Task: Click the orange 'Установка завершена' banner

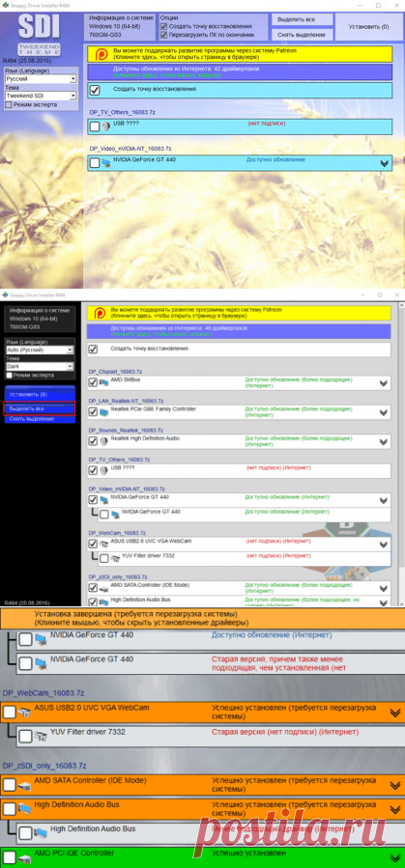Action: pyautogui.click(x=202, y=618)
